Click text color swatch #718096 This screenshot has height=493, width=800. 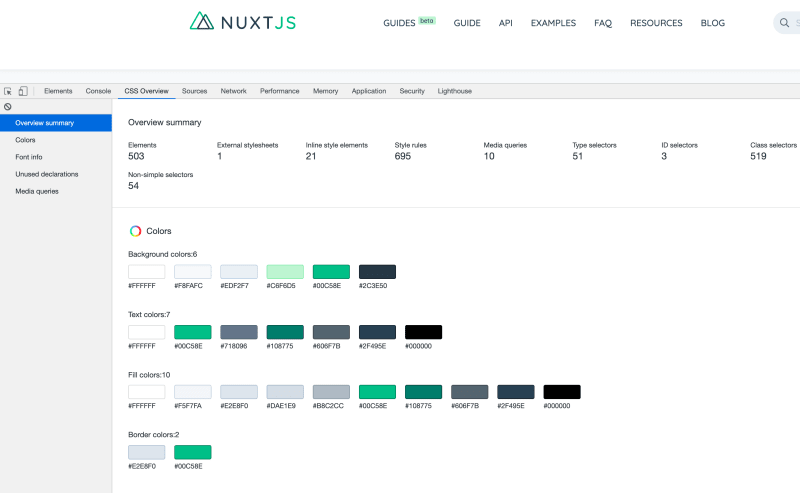click(239, 332)
